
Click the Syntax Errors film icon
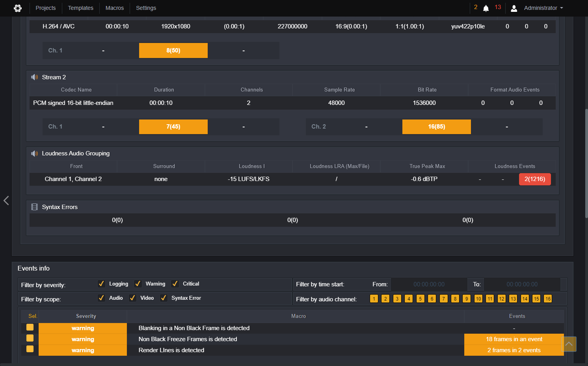tap(35, 207)
